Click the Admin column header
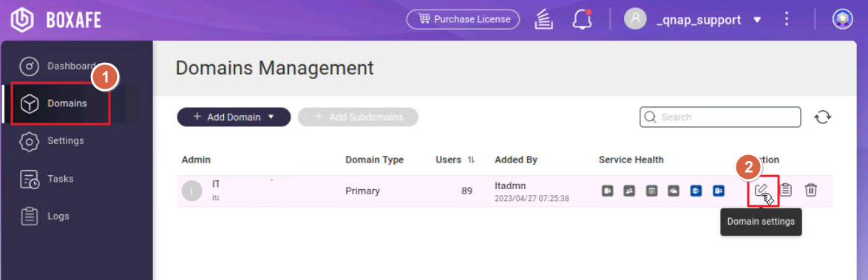The width and height of the screenshot is (868, 280). (x=196, y=160)
